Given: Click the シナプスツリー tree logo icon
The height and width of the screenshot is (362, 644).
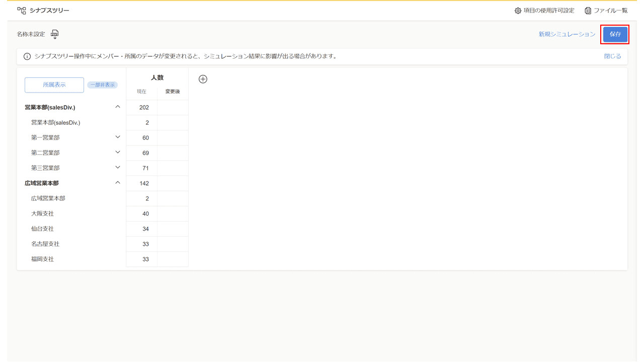Looking at the screenshot, I should pos(21,11).
